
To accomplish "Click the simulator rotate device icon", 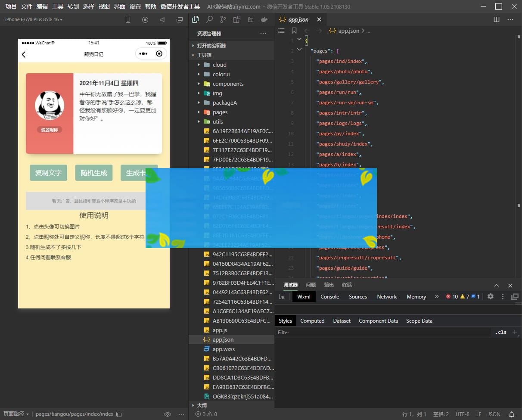I will (x=128, y=20).
